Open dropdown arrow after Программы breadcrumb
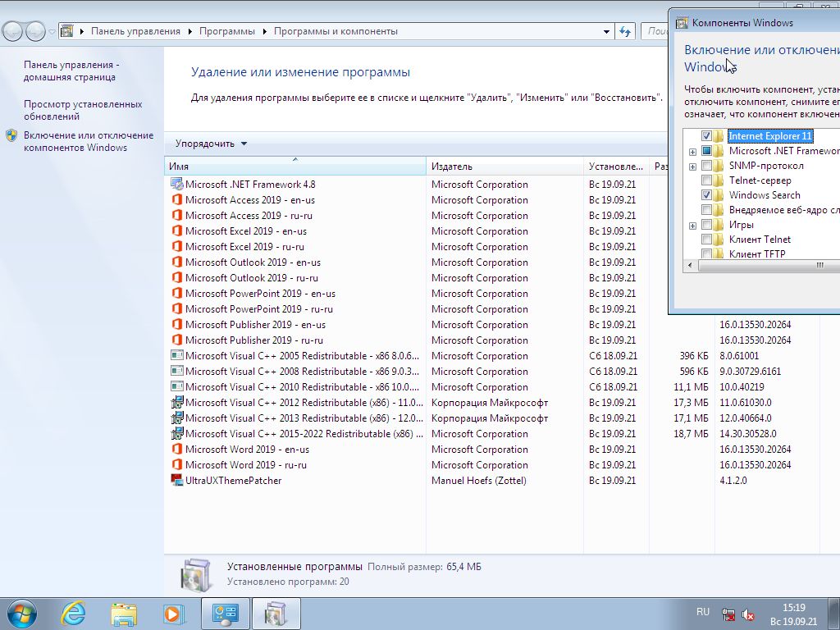This screenshot has height=630, width=840. [265, 32]
